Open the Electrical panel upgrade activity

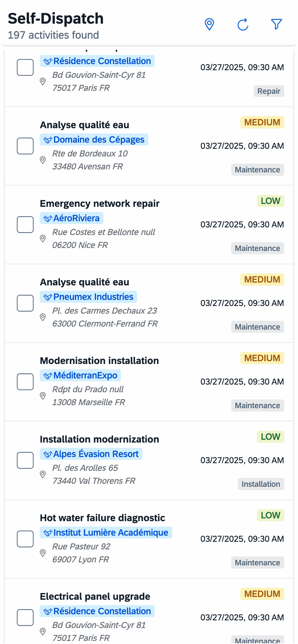[x=95, y=596]
